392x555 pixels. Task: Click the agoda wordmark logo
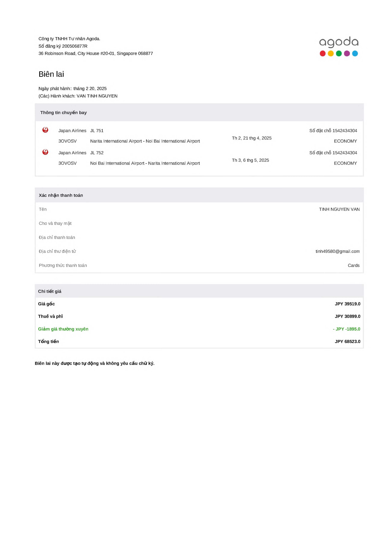[x=339, y=42]
